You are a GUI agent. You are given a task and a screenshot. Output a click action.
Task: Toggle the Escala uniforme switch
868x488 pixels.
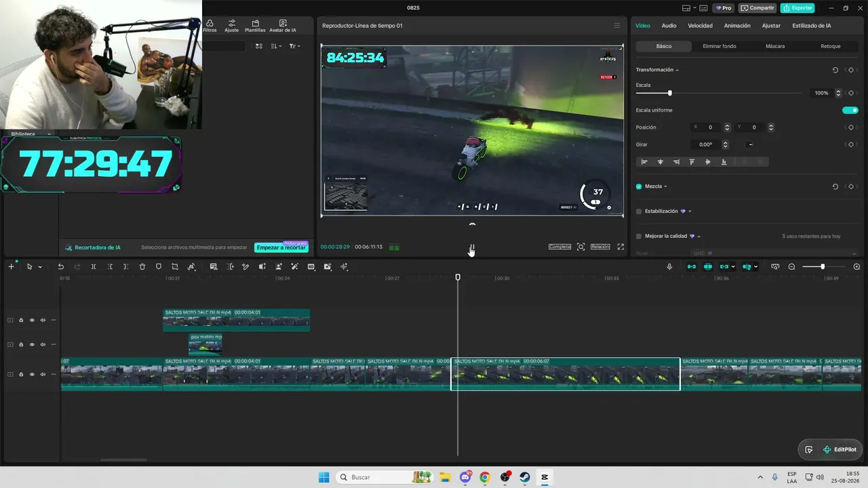click(x=850, y=110)
